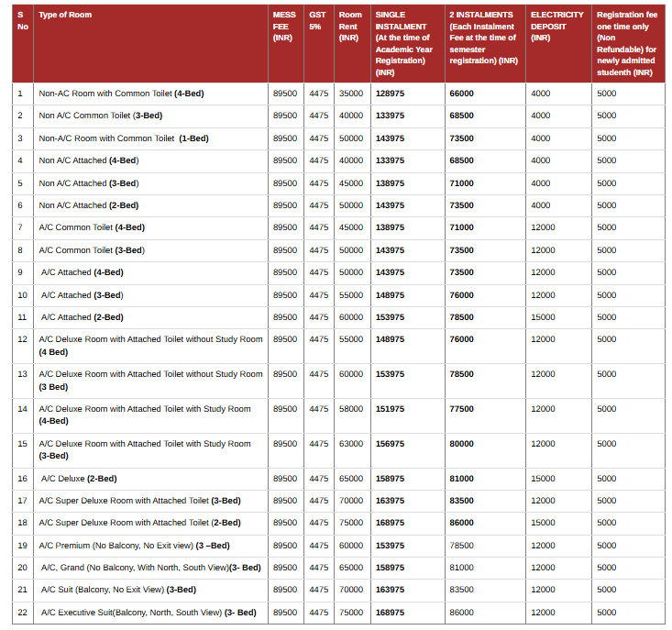Select room rent 58000 in row 14
The height and width of the screenshot is (630, 672).
[x=351, y=409]
